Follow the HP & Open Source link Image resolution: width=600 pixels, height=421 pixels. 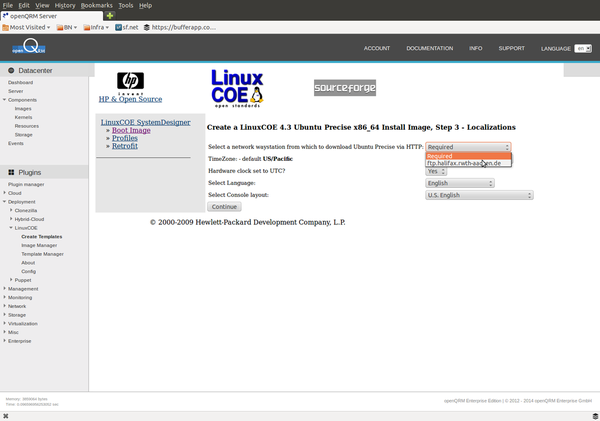tap(130, 99)
